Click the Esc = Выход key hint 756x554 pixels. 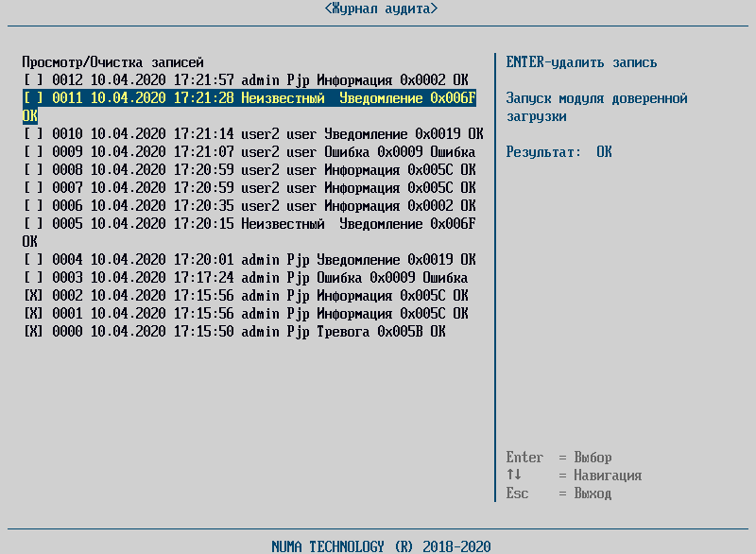tap(559, 493)
